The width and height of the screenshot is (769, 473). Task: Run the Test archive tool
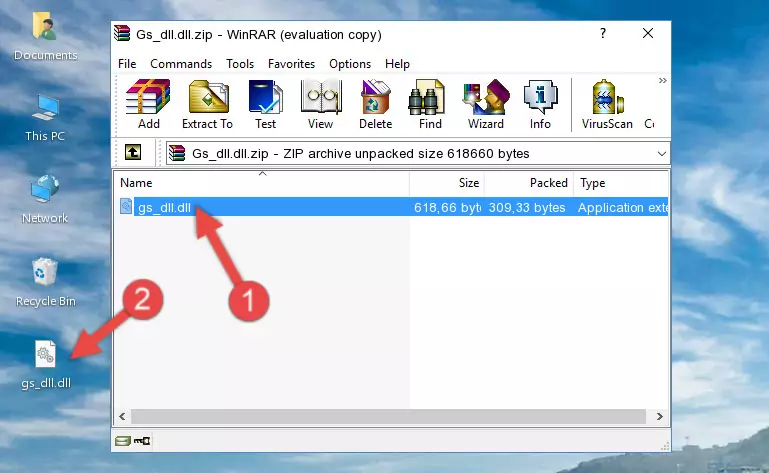265,104
